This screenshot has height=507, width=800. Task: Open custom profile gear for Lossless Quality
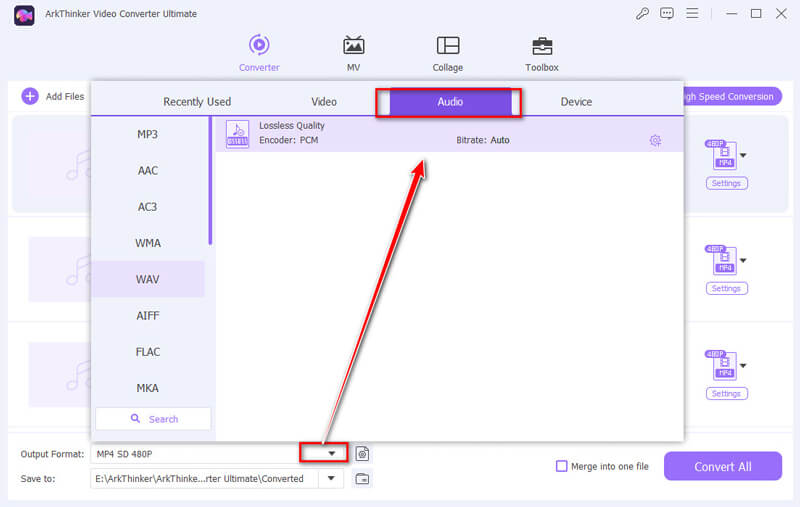pos(656,140)
